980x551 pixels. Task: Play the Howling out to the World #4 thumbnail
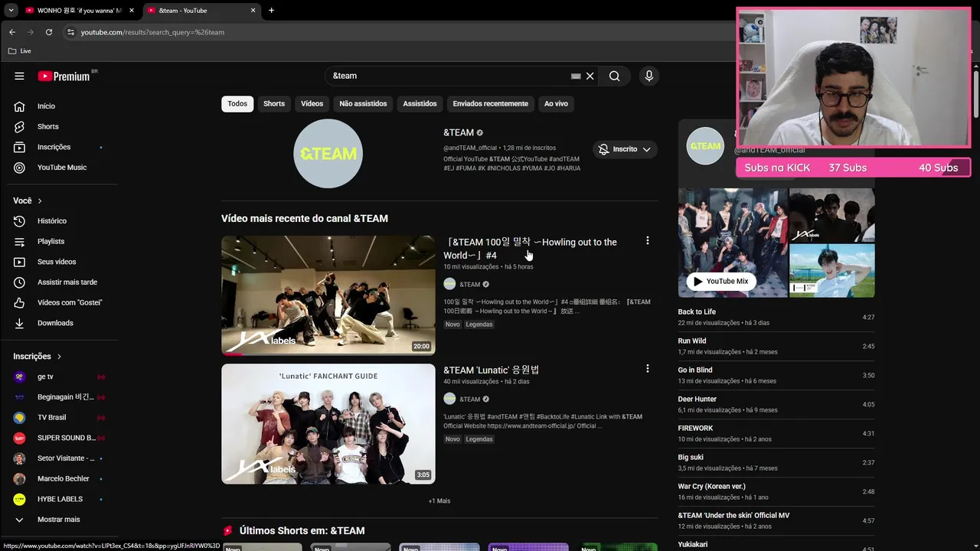click(x=328, y=295)
